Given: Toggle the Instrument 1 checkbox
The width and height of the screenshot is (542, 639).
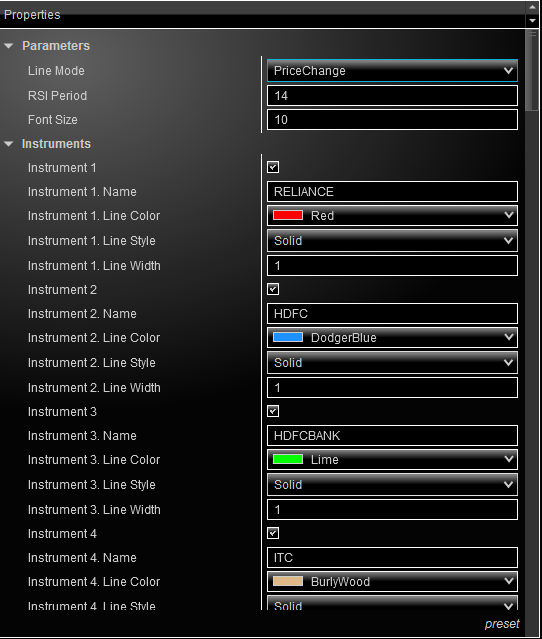Looking at the screenshot, I should pos(273,167).
